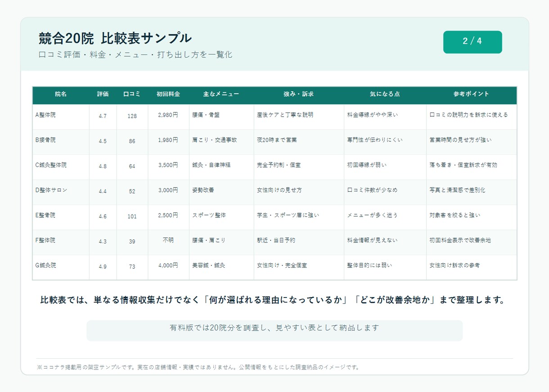Click the 101 review count cell
The height and width of the screenshot is (392, 549).
pos(132,216)
